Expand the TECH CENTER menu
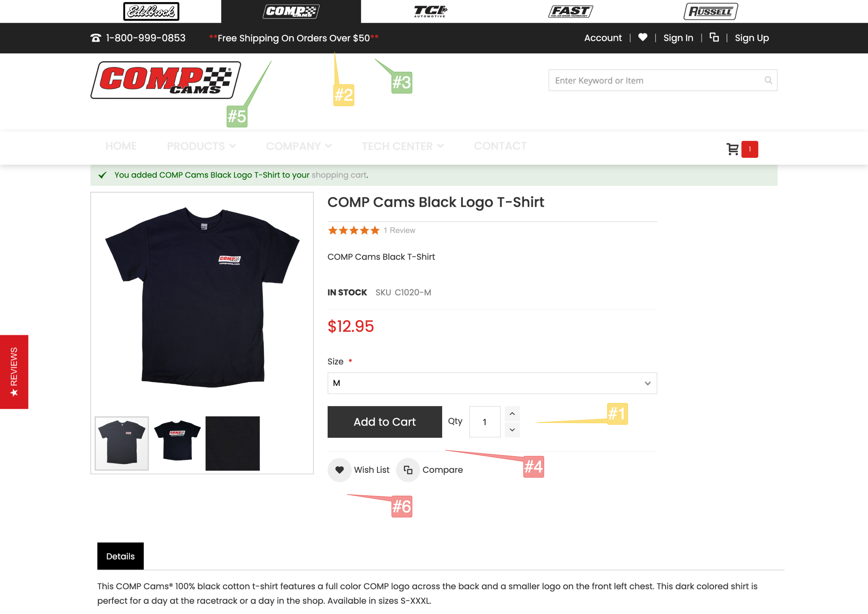 point(403,146)
